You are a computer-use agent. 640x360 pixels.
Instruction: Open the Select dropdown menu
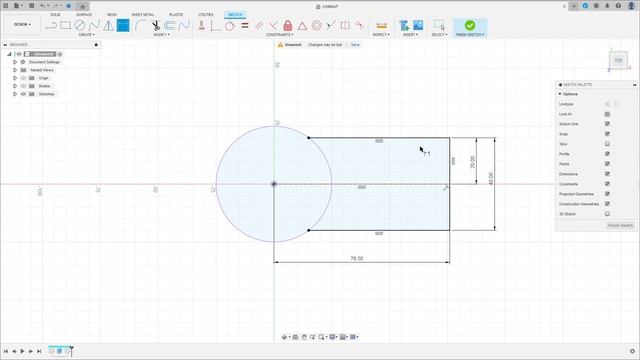pyautogui.click(x=440, y=35)
